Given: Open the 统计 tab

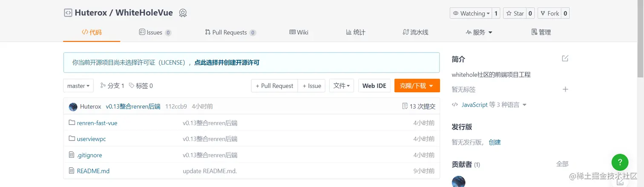Looking at the screenshot, I should 356,32.
